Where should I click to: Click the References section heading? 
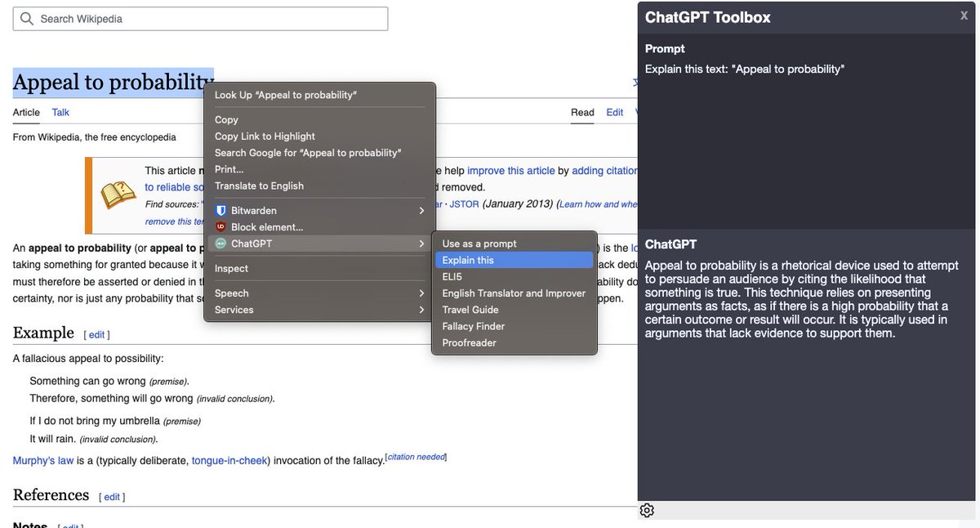[x=51, y=494]
